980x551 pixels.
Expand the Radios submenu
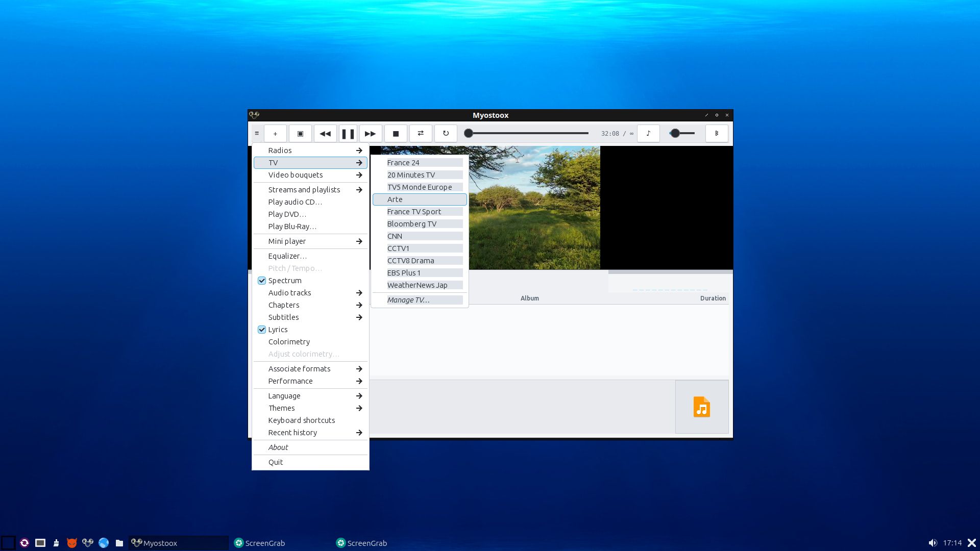click(x=310, y=151)
